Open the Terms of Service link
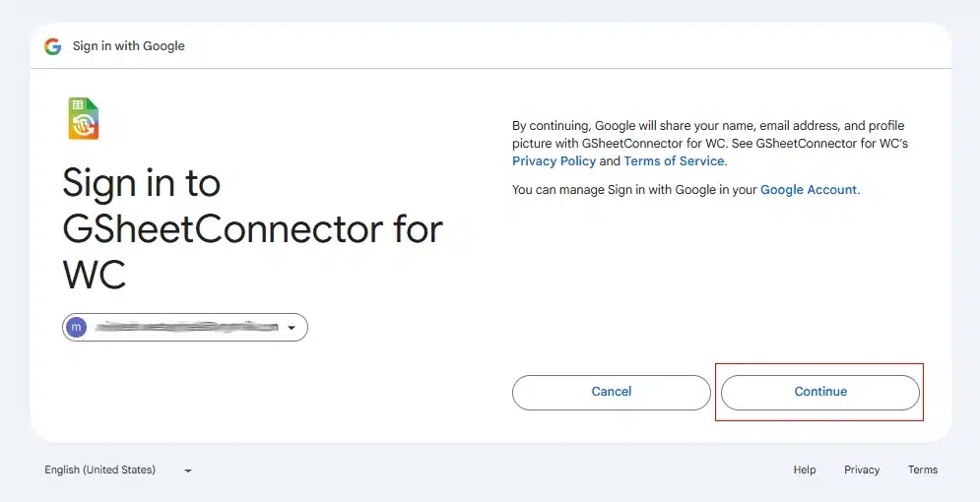 [x=674, y=161]
